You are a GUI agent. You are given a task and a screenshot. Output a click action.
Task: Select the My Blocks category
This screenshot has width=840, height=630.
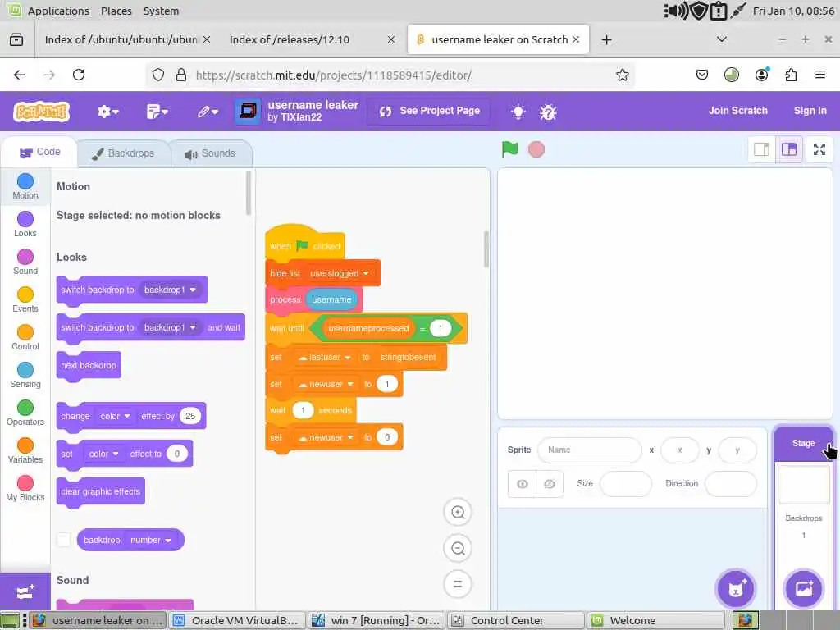[25, 489]
